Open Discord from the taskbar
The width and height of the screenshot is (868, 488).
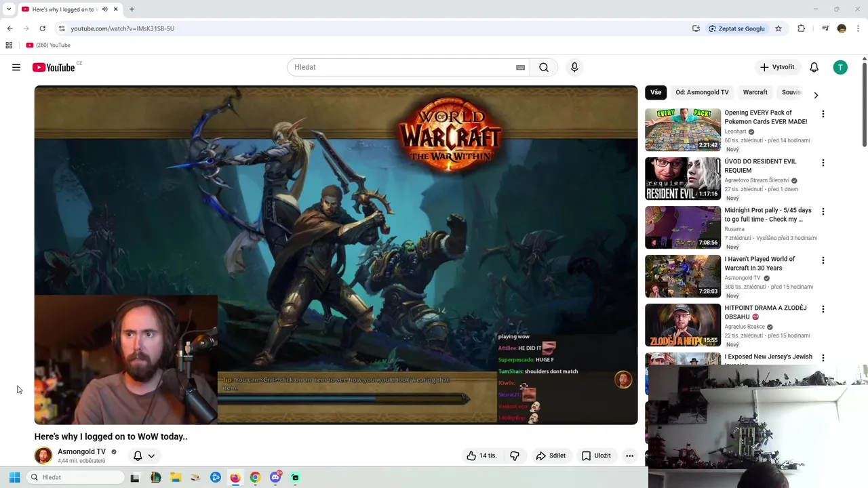click(275, 477)
